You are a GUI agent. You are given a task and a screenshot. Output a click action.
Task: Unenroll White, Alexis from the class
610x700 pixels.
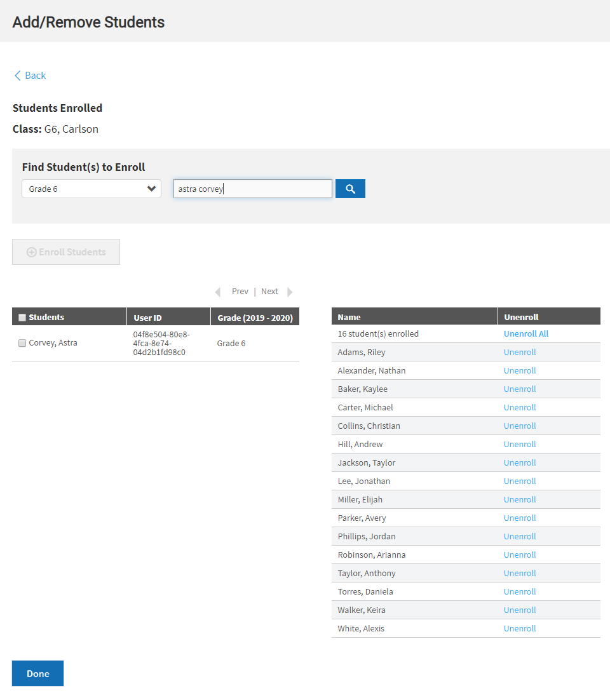click(520, 628)
